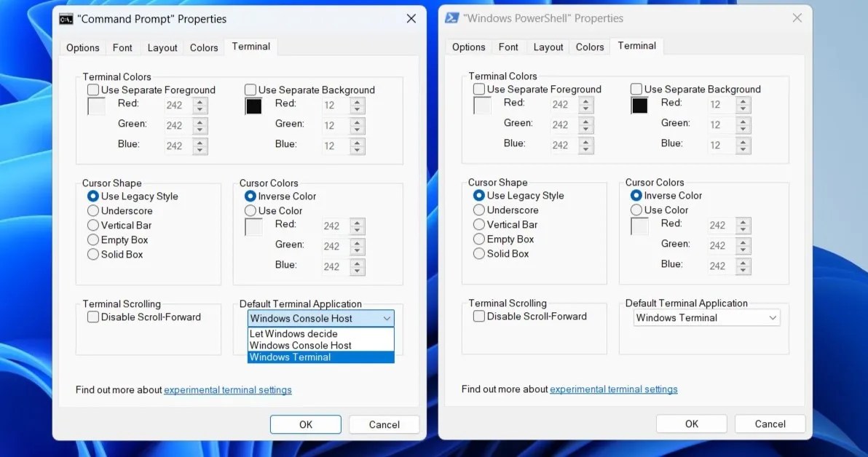Toggle Disable Scroll-Forward in Command Prompt dialog

click(x=93, y=317)
